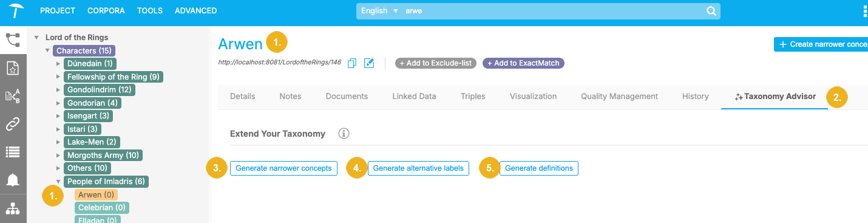Viewport: 868px width, 223px height.
Task: Select Celebrían in the concept tree
Action: pyautogui.click(x=102, y=208)
